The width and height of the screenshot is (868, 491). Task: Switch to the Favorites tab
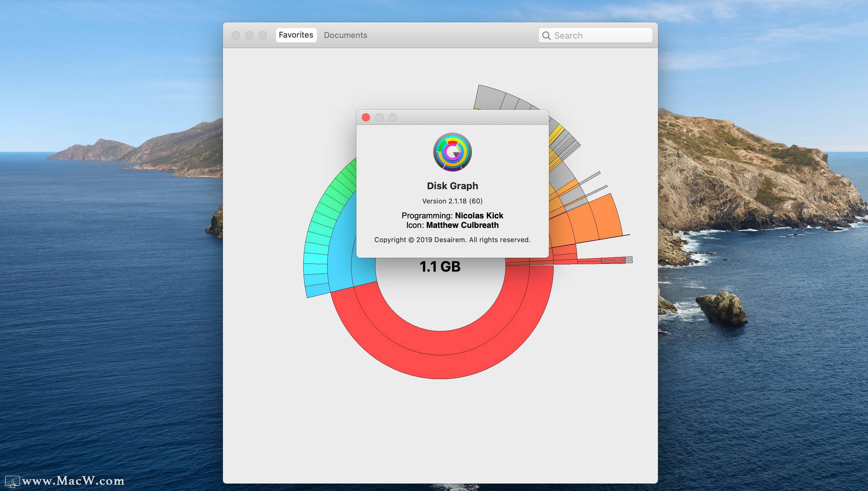[x=296, y=35]
